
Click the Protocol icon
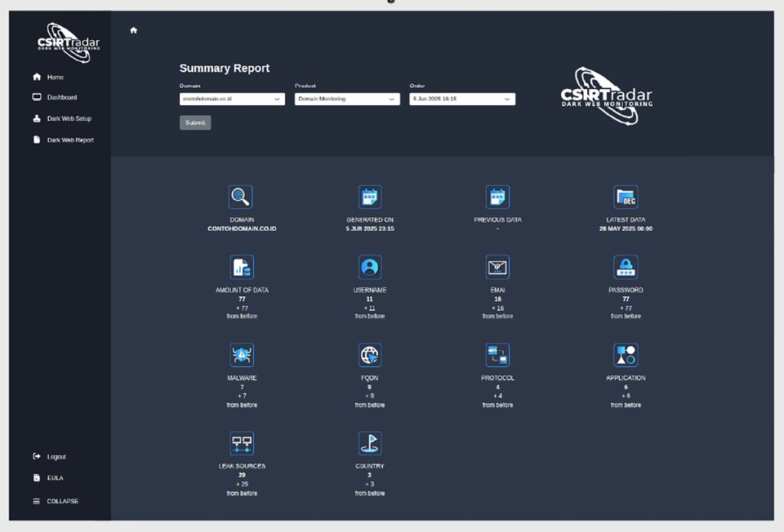tap(498, 355)
